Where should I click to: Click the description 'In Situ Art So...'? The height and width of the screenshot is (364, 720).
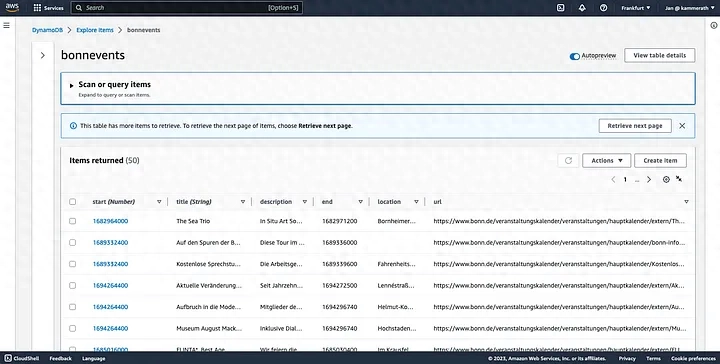click(281, 221)
